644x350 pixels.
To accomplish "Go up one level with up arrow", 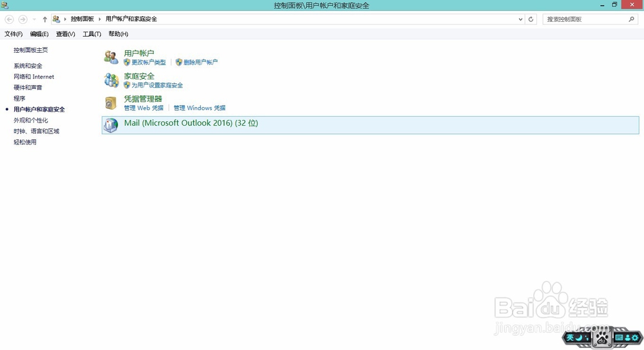I will (45, 19).
